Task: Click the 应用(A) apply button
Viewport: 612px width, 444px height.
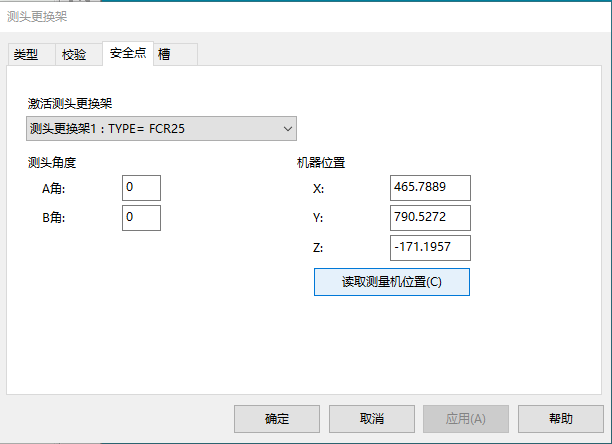Action: click(x=465, y=419)
